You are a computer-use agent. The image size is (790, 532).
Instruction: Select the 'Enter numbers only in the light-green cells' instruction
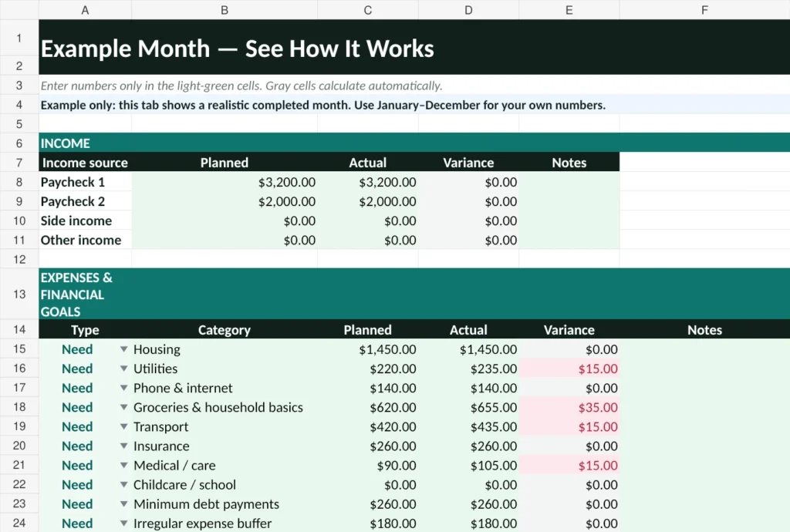coord(241,86)
